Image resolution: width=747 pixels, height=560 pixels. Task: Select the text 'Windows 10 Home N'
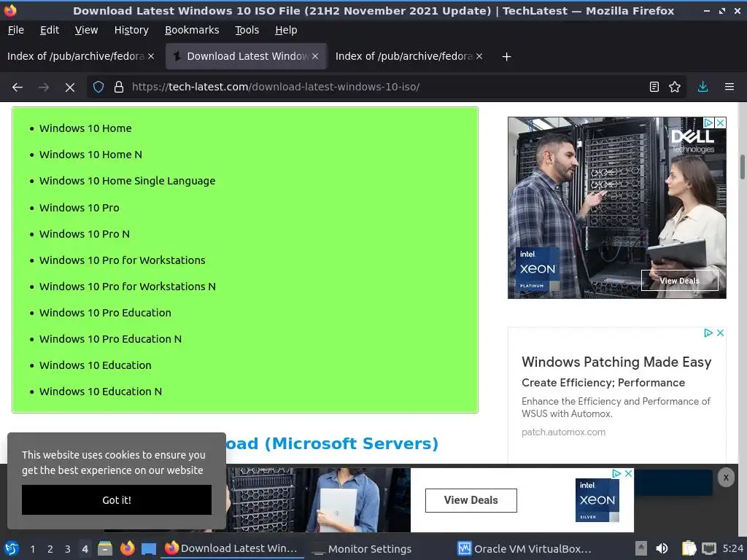pyautogui.click(x=90, y=155)
